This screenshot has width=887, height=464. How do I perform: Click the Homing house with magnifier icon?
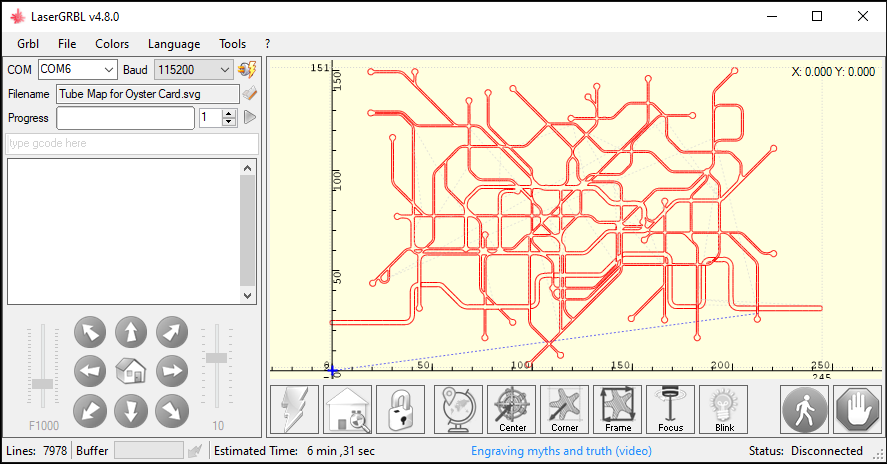pyautogui.click(x=347, y=410)
